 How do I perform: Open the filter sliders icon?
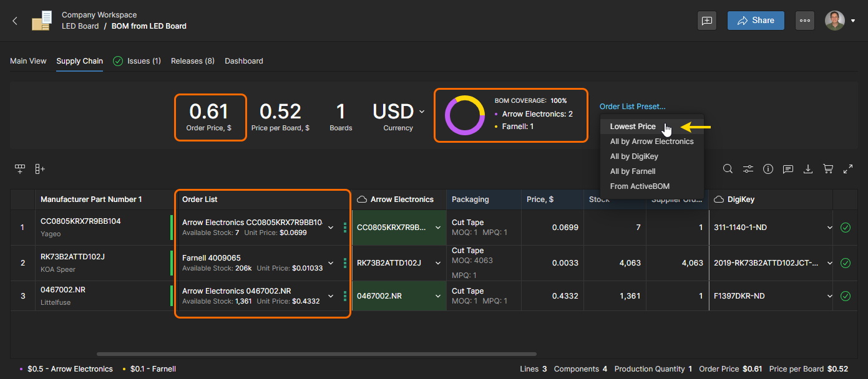tap(748, 169)
